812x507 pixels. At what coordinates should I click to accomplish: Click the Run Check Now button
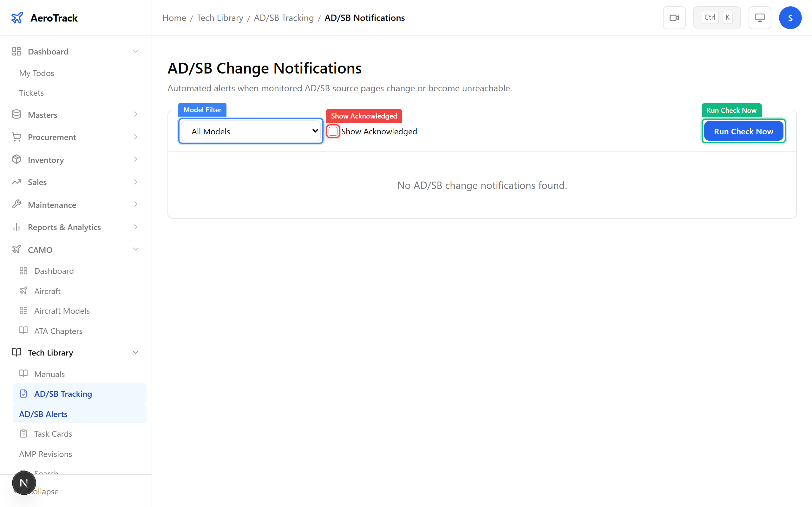743,131
